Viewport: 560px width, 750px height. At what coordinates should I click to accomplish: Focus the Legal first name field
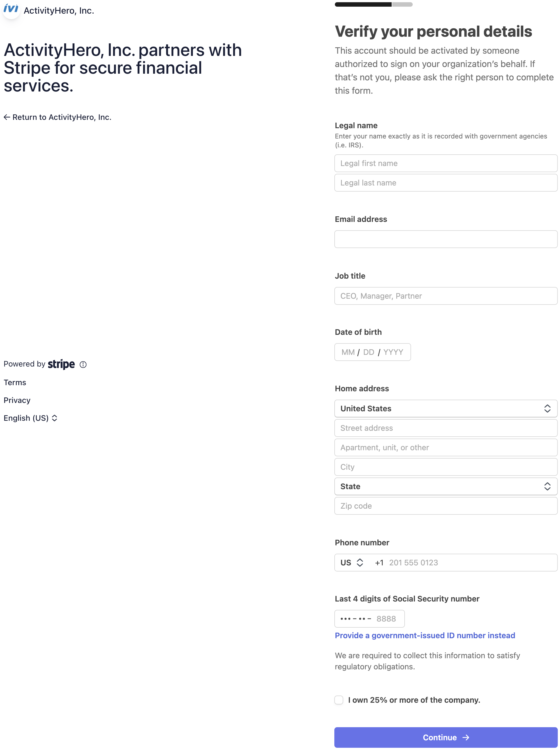click(x=446, y=164)
